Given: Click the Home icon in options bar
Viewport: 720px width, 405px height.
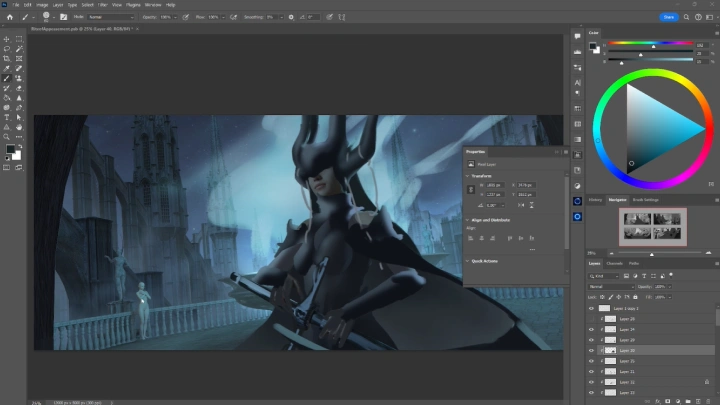Looking at the screenshot, I should (10, 17).
